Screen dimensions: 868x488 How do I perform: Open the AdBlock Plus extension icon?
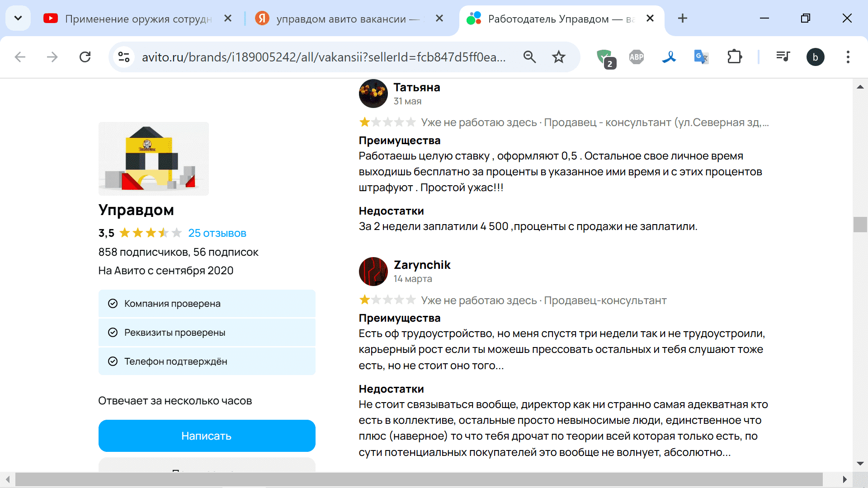[636, 57]
